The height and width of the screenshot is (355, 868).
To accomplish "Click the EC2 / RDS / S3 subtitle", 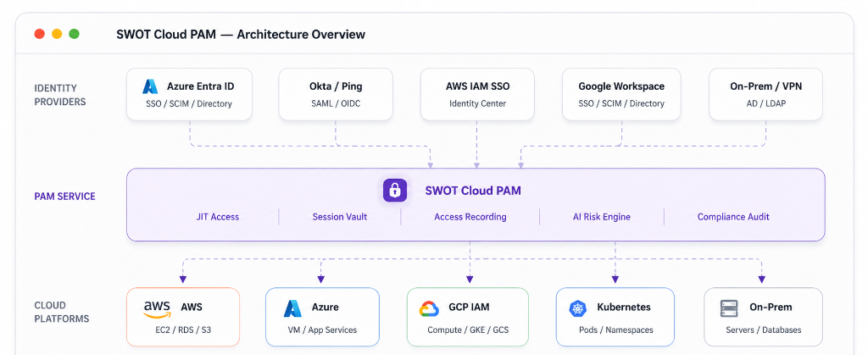I will tap(183, 330).
